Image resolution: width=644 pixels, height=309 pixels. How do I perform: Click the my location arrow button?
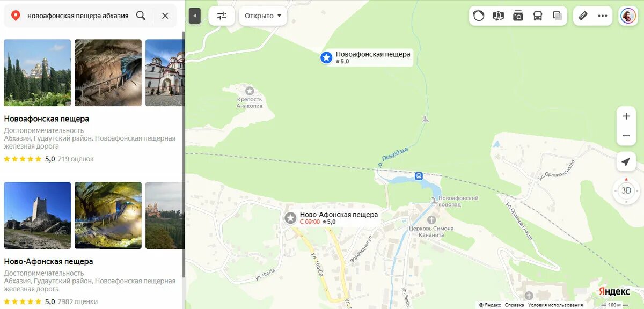point(626,162)
